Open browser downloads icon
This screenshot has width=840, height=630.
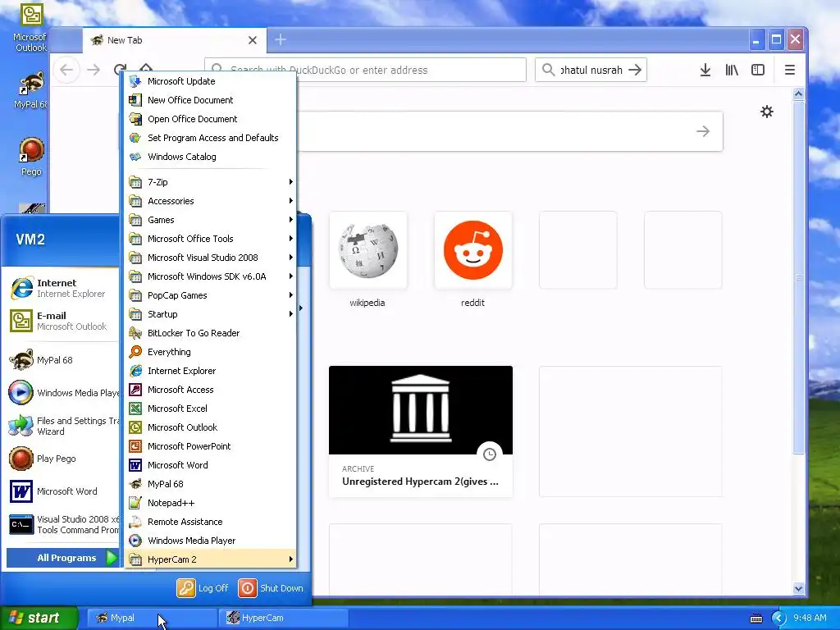705,70
